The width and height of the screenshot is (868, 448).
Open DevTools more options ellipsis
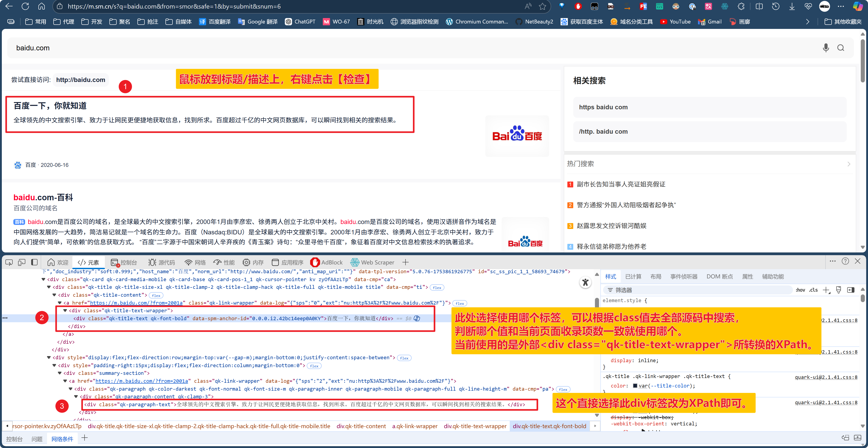coord(833,261)
